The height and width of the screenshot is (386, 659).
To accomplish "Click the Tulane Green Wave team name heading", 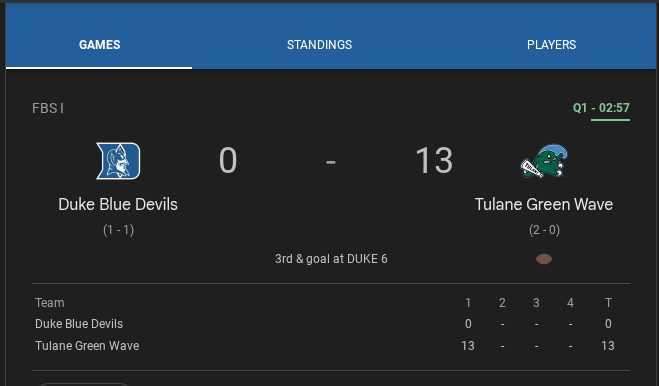I will tap(544, 204).
